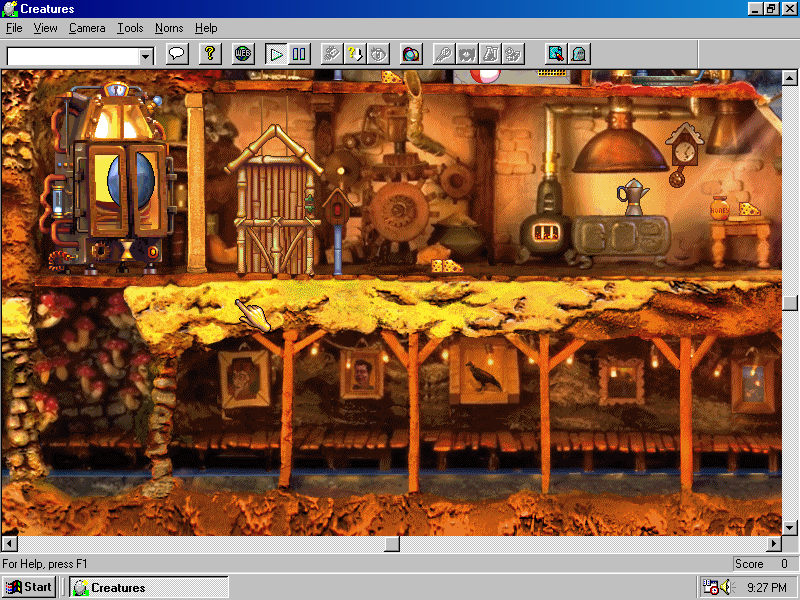This screenshot has width=800, height=600.
Task: Click the cuckoo clock on the wall
Action: 684,153
